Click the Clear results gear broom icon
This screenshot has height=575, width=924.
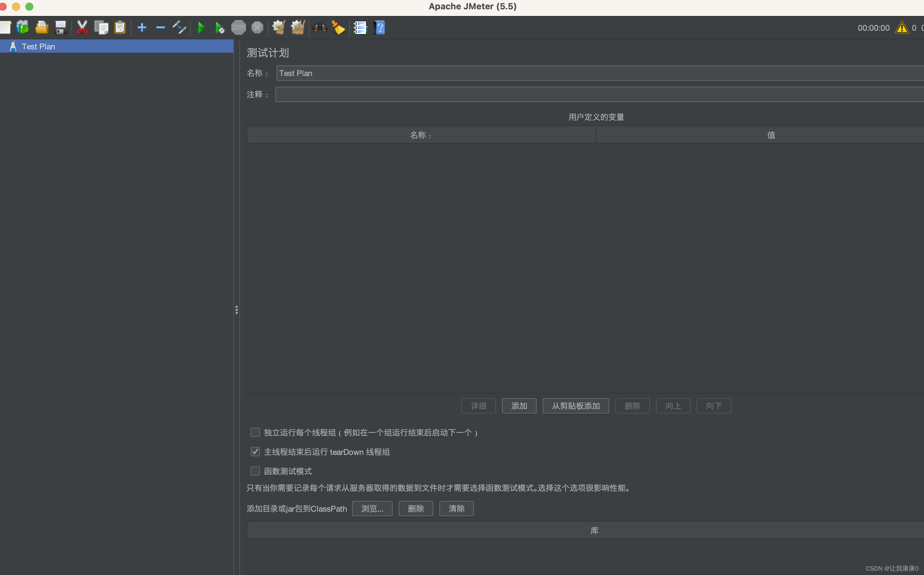pos(279,27)
